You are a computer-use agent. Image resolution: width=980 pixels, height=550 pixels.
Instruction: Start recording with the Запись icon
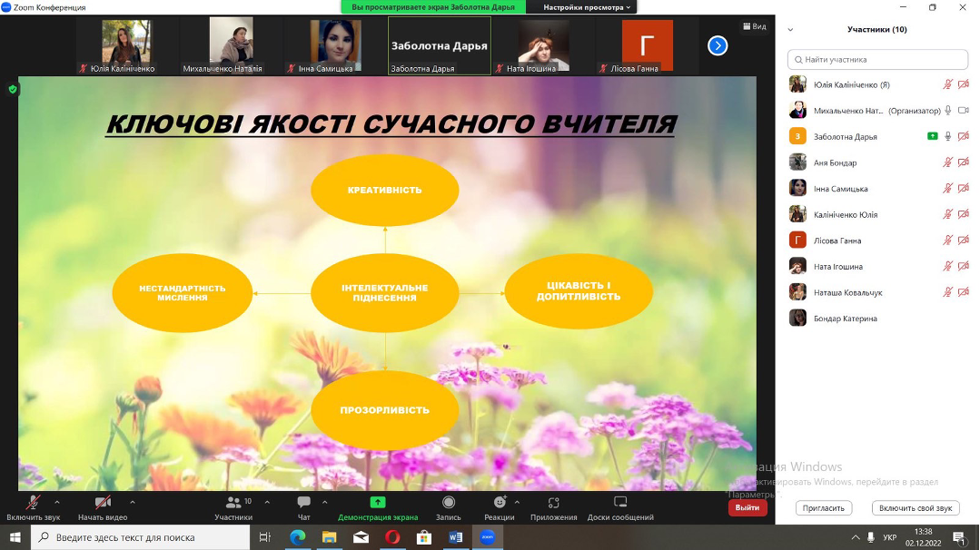(x=449, y=503)
